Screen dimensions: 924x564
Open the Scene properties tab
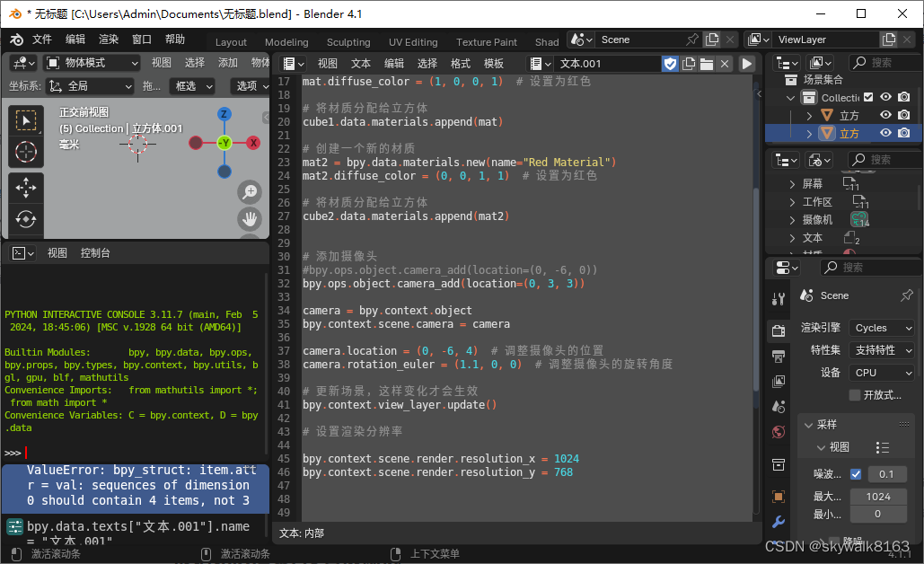coord(779,407)
